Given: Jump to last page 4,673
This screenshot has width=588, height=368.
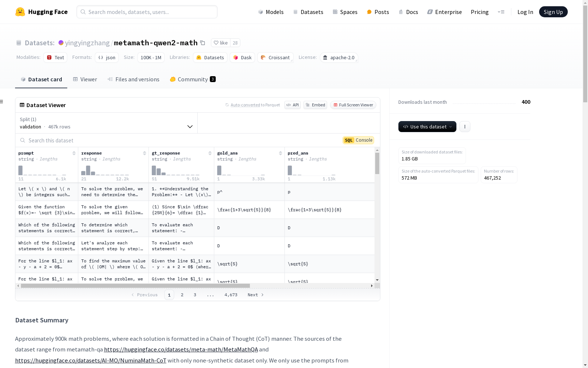Looking at the screenshot, I should click(231, 295).
